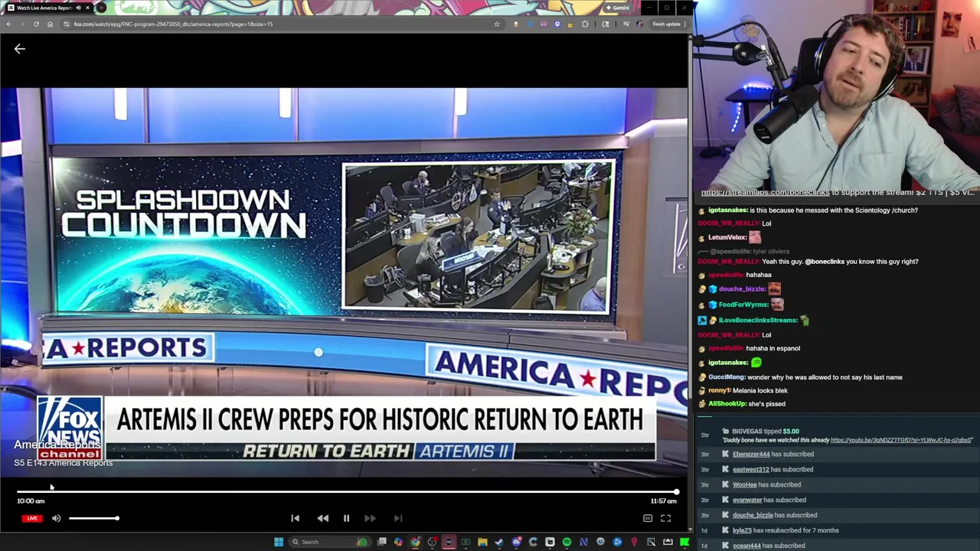The image size is (980, 551).
Task: Pause the Fox News live video
Action: 346,518
